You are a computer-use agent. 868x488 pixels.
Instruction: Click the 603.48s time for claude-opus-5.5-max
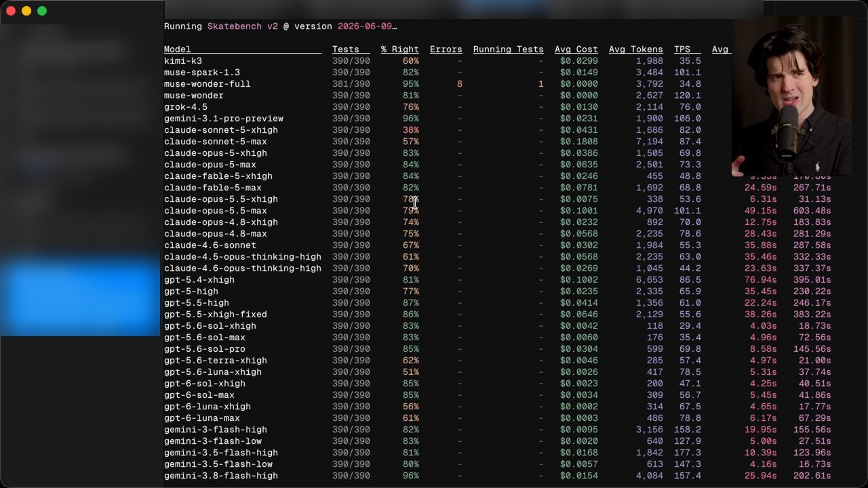pyautogui.click(x=812, y=211)
